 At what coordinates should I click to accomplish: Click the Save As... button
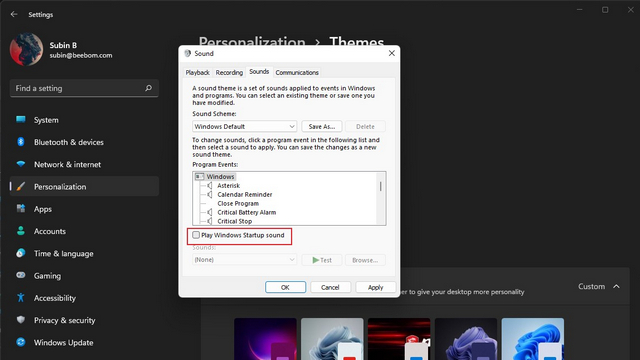click(x=322, y=127)
